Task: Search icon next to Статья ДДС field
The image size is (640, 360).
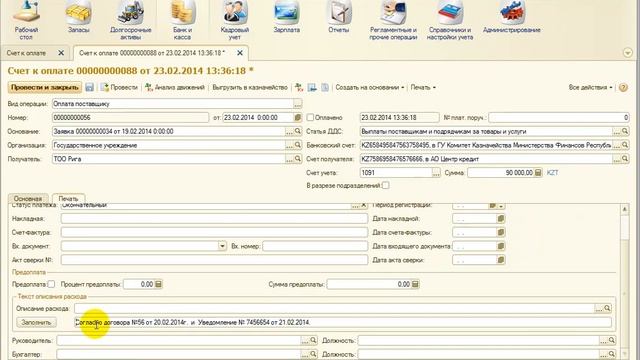Action: pos(625,131)
